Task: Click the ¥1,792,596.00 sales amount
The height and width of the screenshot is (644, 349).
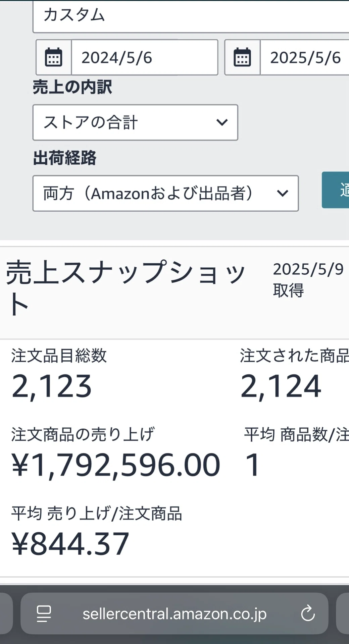Action: pos(116,465)
